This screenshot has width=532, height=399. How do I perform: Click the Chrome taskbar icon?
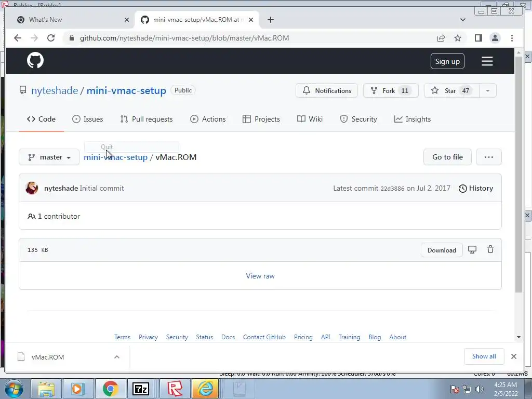(110, 389)
